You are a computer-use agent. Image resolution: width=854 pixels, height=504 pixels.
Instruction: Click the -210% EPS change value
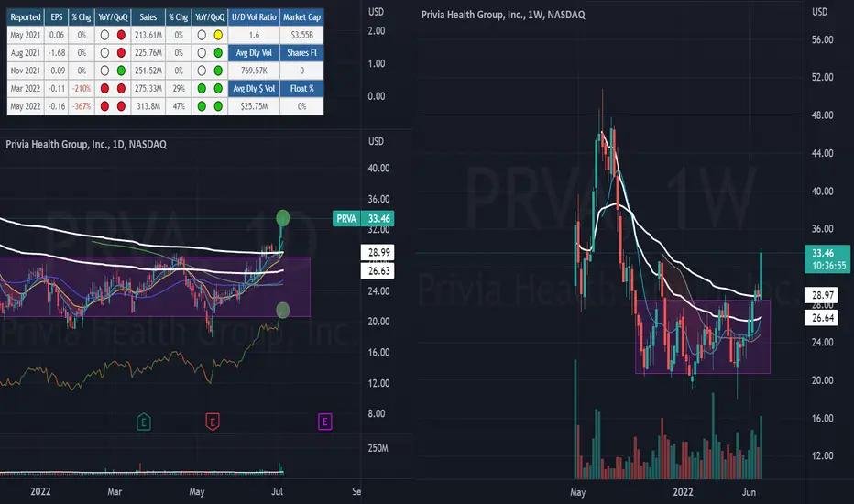coord(82,88)
